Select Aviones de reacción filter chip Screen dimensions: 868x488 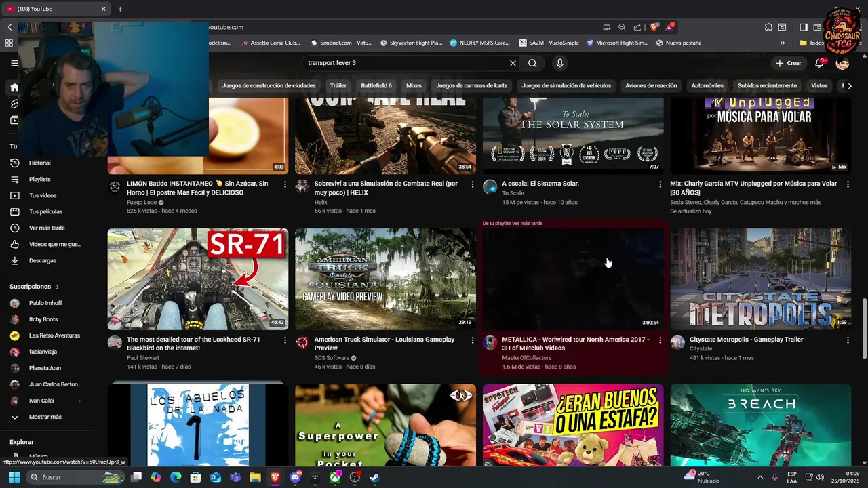pyautogui.click(x=651, y=86)
